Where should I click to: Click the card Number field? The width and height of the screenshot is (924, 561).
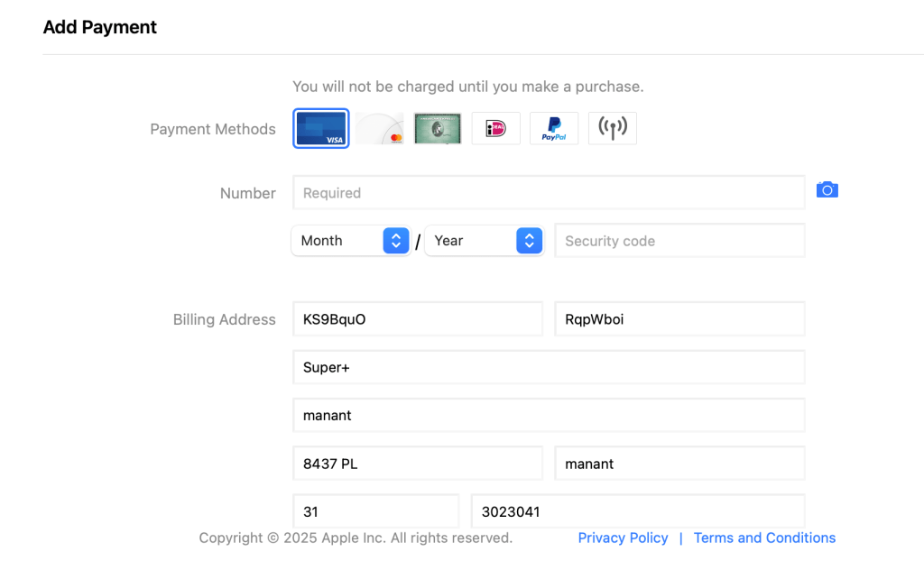click(x=549, y=193)
